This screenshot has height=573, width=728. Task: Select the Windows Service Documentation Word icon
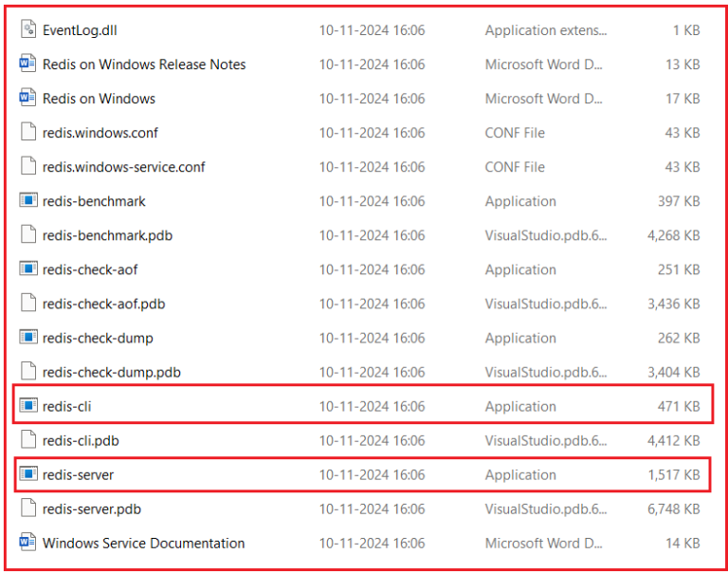27,543
